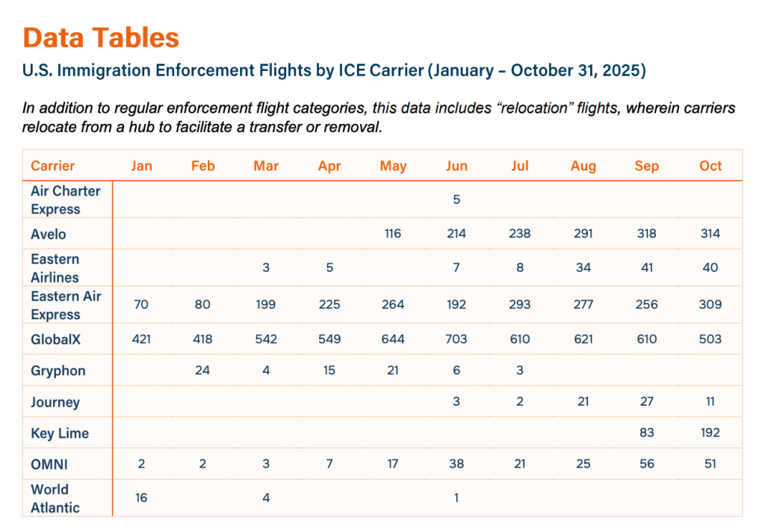
Task: Select the World Atlantic row label
Action: [x=55, y=498]
